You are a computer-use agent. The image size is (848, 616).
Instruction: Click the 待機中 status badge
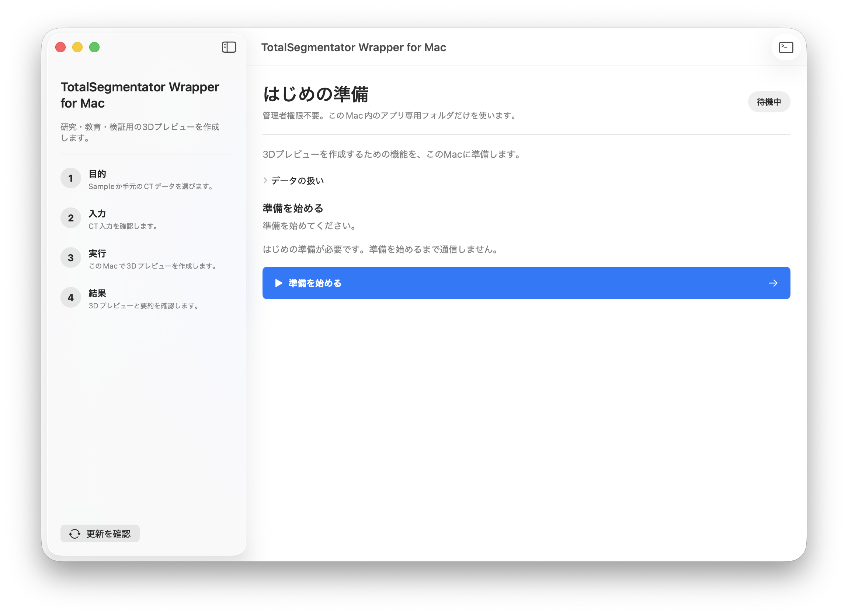coord(769,102)
